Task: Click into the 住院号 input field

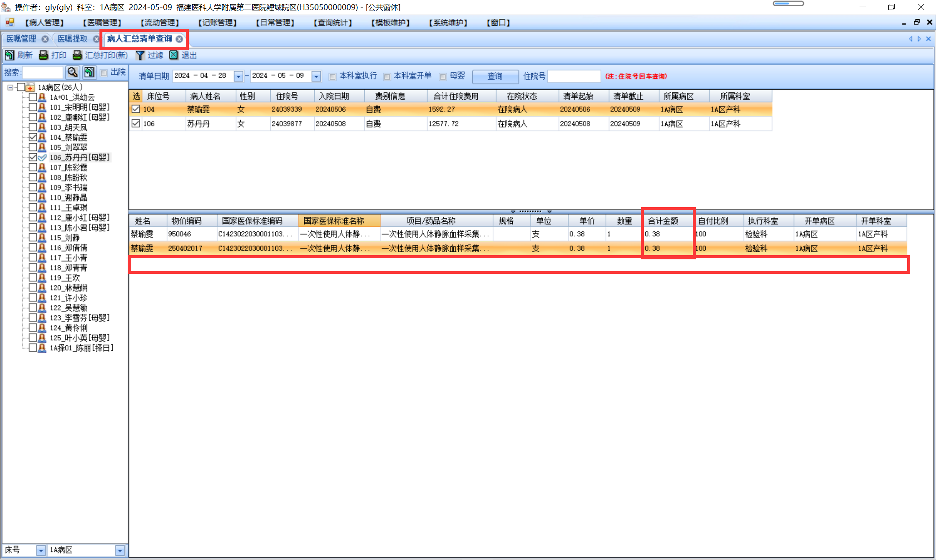Action: (574, 76)
